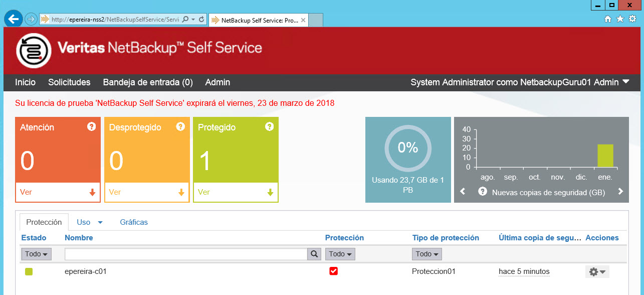Image resolution: width=644 pixels, height=295 pixels.
Task: Sort by the Protección column header
Action: (344, 238)
